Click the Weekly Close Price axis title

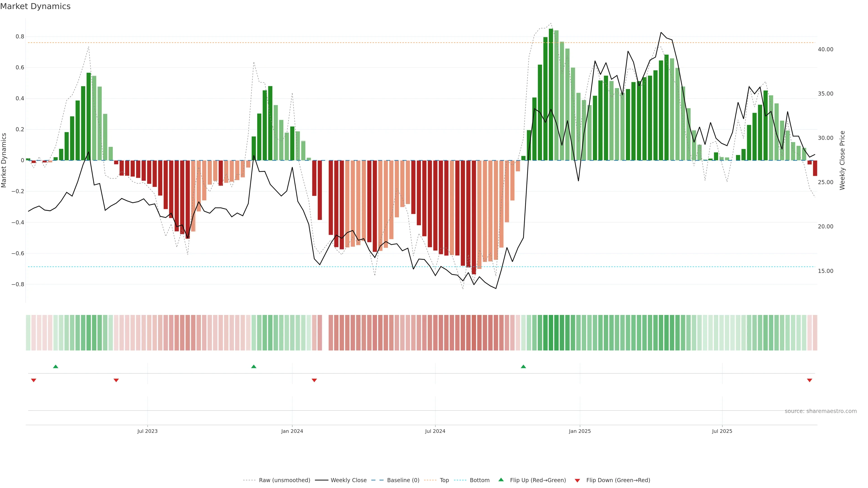(x=842, y=160)
